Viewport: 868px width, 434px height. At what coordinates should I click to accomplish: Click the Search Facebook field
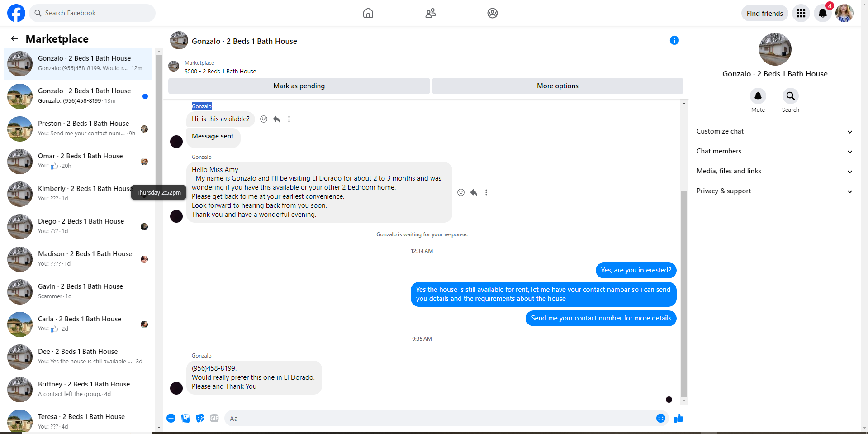click(x=92, y=13)
